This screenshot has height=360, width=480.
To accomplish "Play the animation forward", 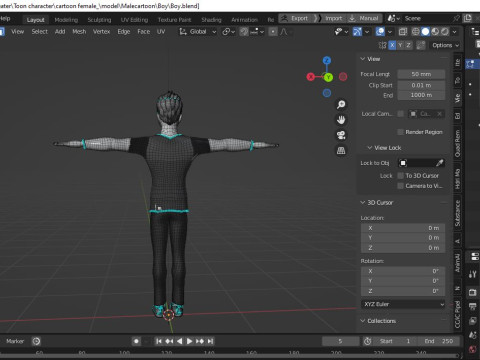I will tap(189, 341).
